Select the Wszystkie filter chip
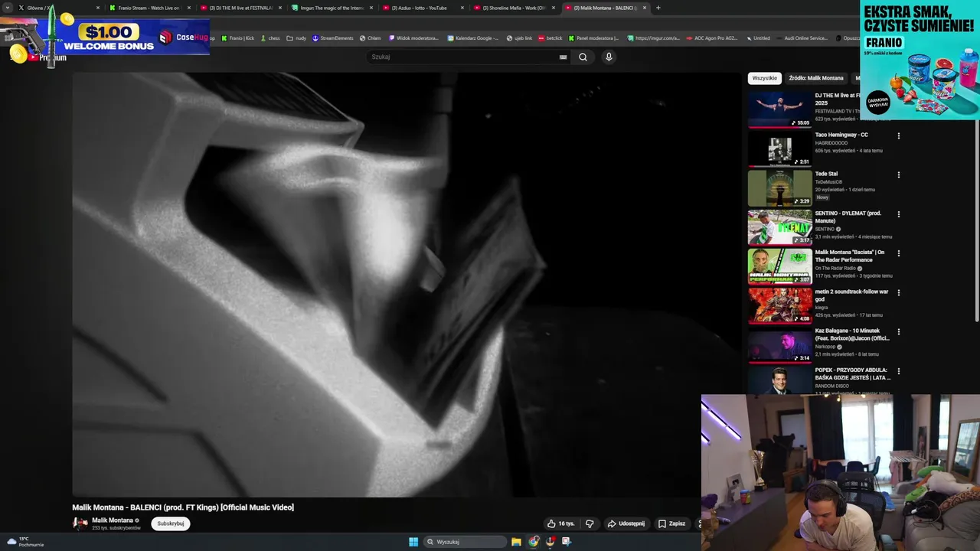Image resolution: width=980 pixels, height=551 pixels. click(764, 78)
